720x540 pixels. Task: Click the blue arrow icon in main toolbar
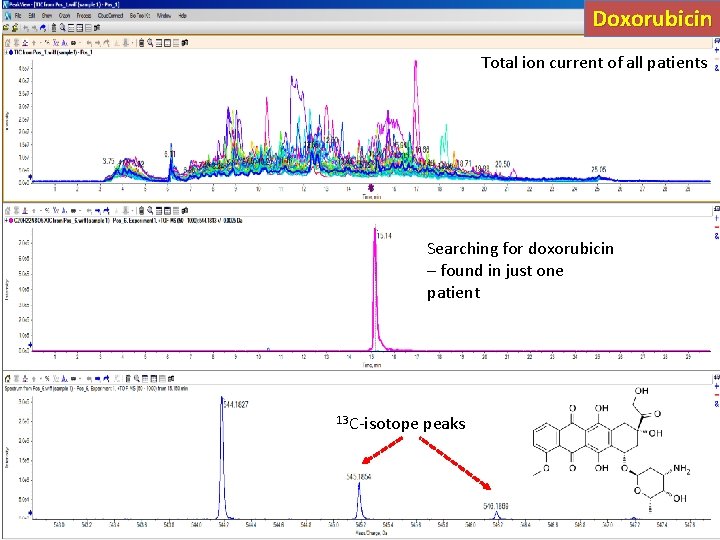click(43, 28)
